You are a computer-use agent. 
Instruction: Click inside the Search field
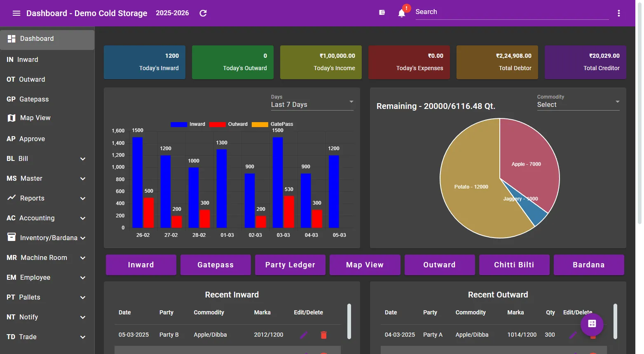tap(511, 12)
